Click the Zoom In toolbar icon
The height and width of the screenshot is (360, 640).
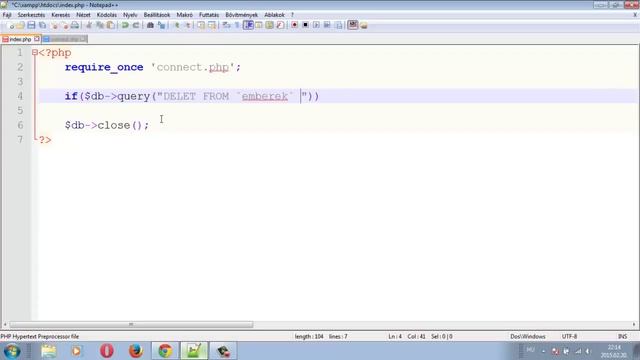(177, 25)
